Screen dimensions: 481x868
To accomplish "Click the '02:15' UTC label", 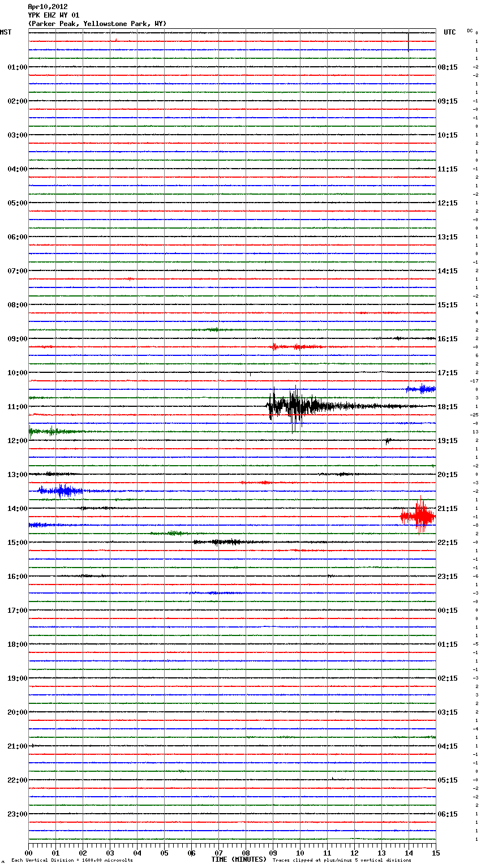I will pyautogui.click(x=448, y=678).
